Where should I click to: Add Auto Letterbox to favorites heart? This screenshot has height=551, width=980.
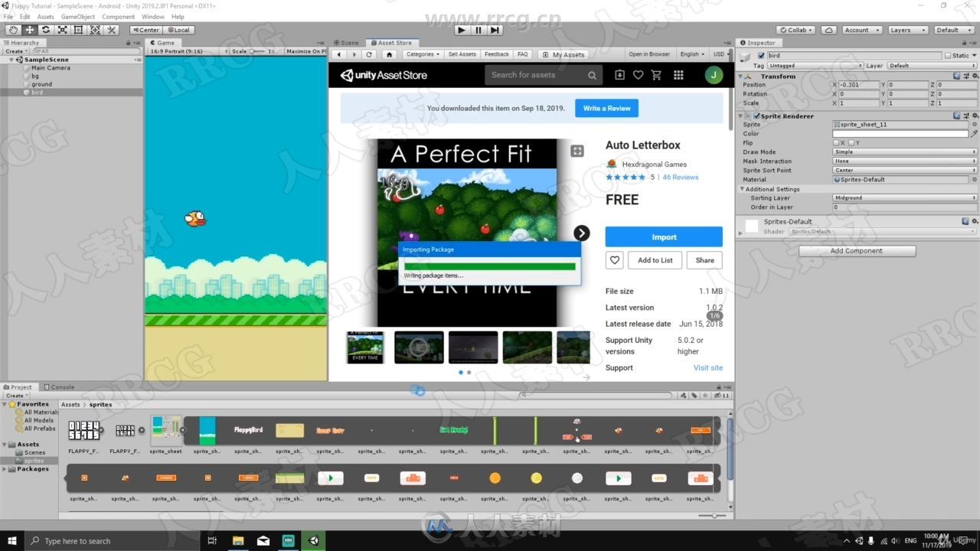(615, 260)
